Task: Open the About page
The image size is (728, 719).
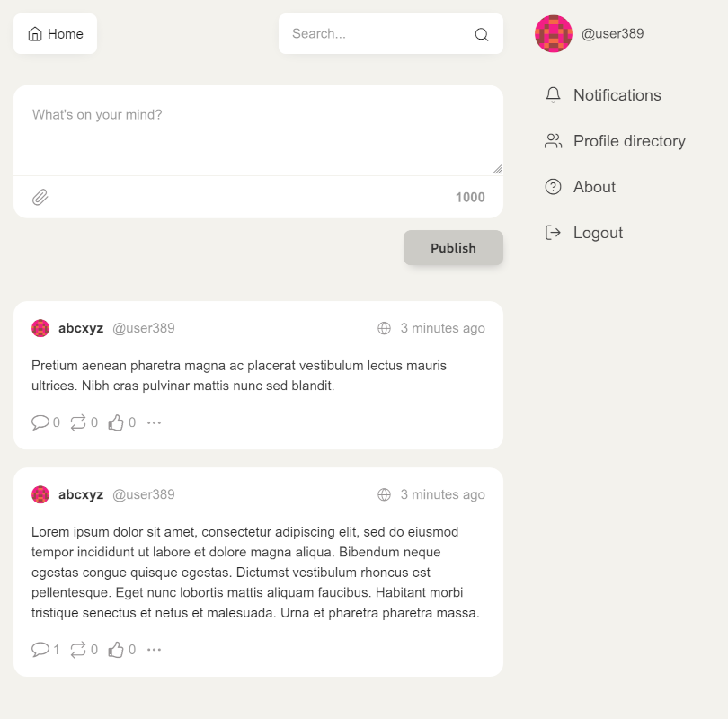Action: coord(580,187)
